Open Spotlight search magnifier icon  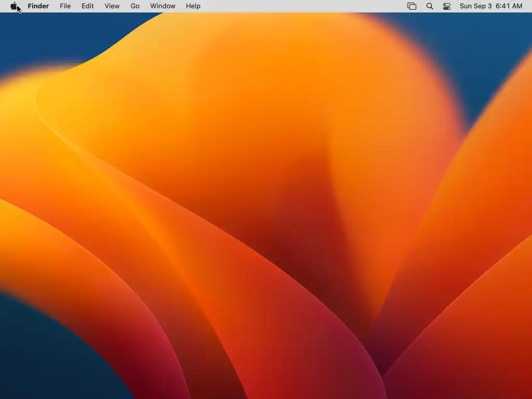430,6
